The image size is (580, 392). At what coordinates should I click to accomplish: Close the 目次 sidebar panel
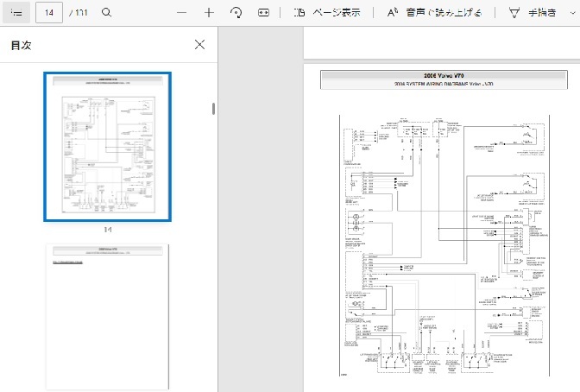coord(199,45)
